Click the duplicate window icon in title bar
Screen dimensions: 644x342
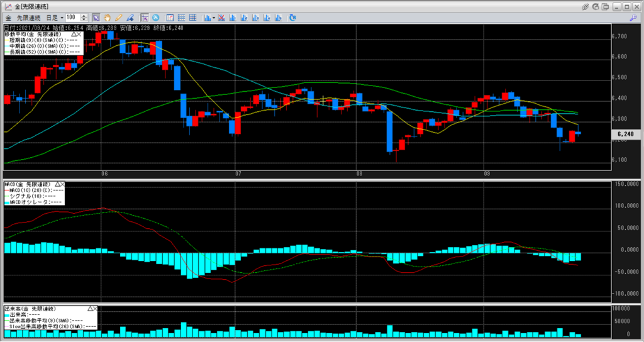[x=606, y=6]
